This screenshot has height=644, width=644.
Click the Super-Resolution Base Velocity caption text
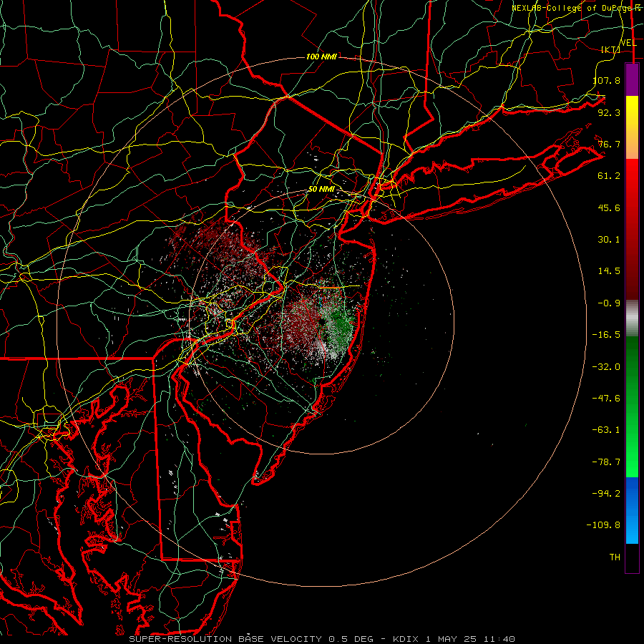tap(322, 639)
